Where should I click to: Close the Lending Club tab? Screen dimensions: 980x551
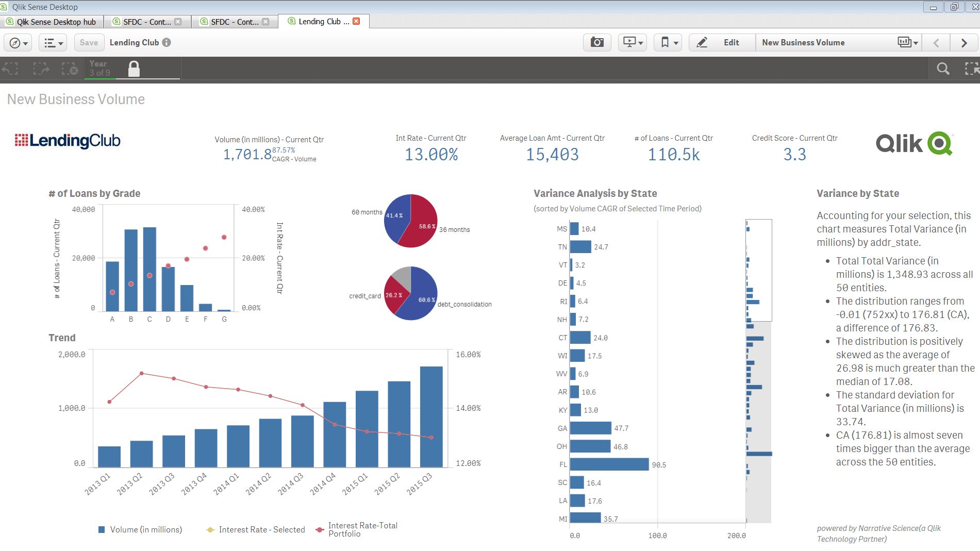click(356, 21)
